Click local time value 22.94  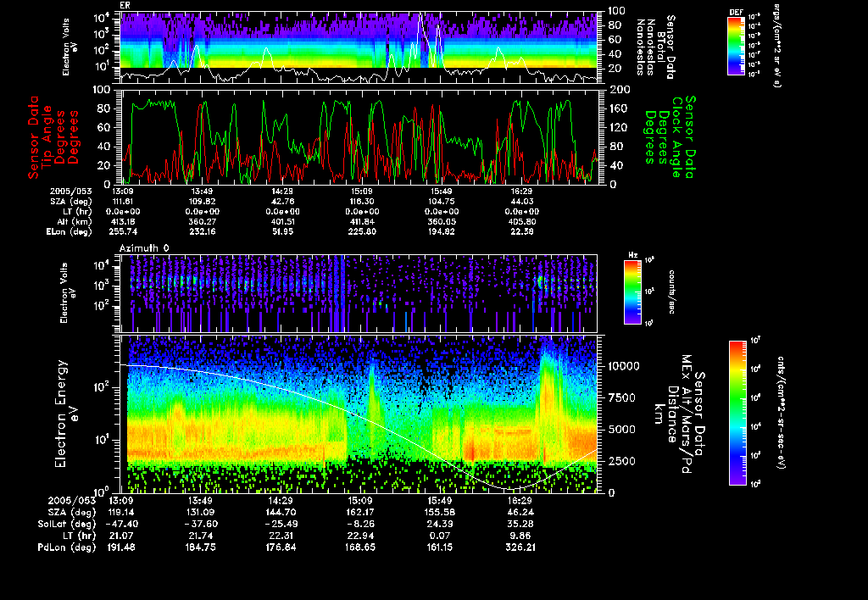[359, 536]
